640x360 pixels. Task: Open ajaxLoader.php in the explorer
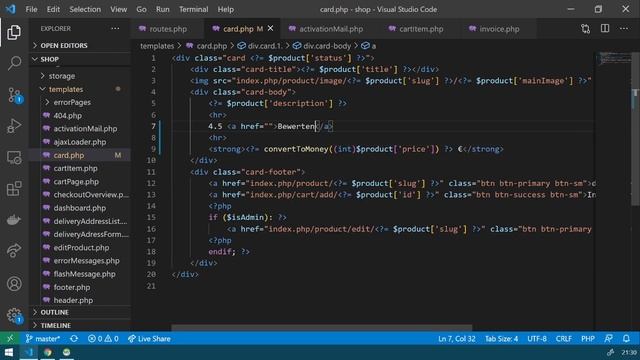(x=80, y=142)
